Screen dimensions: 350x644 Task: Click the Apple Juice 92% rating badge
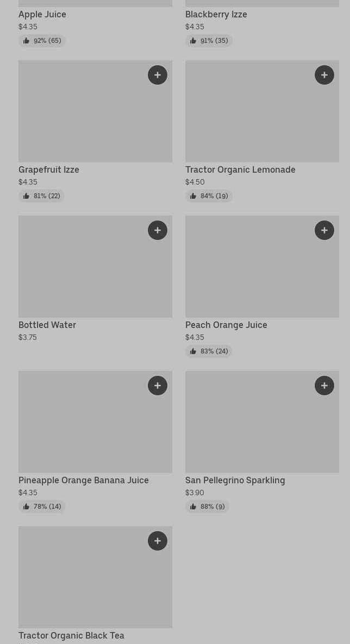point(42,41)
